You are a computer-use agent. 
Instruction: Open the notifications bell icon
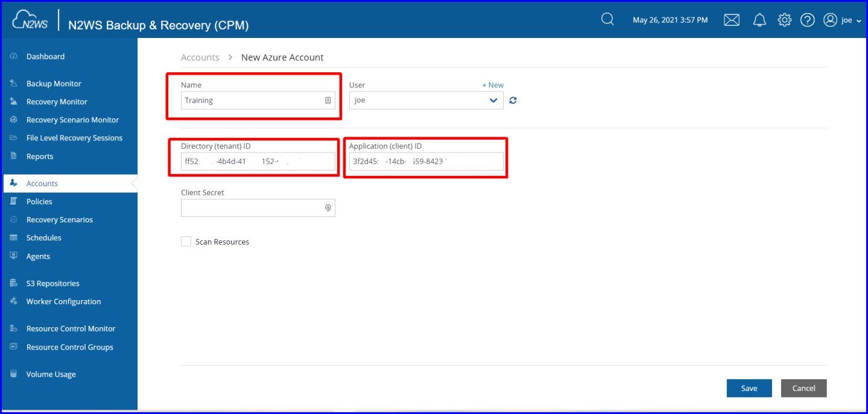759,20
